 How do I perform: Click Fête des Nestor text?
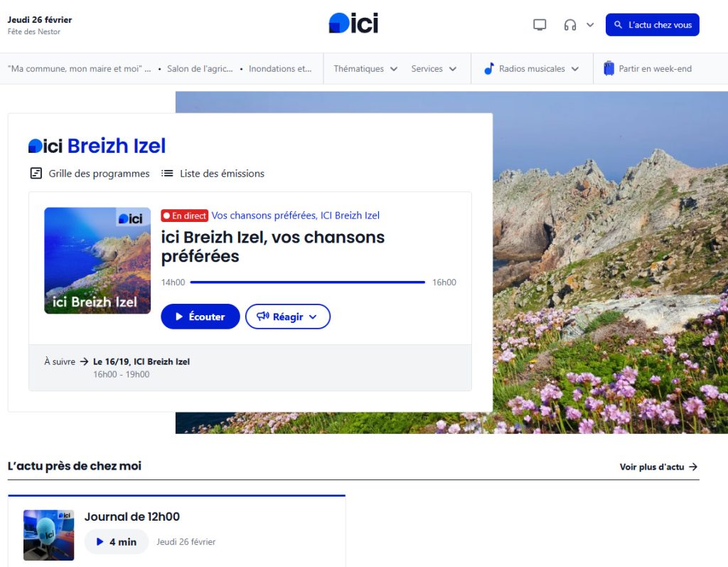coord(34,31)
